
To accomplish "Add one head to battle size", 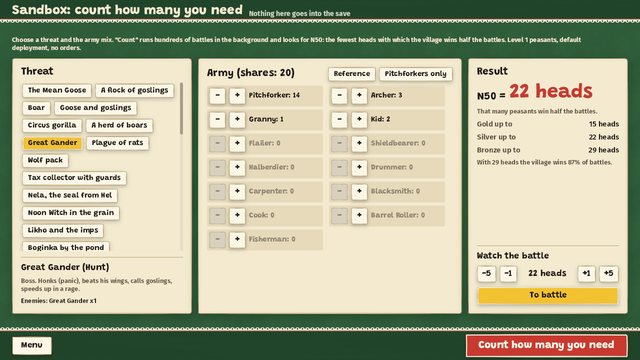I will pyautogui.click(x=586, y=273).
